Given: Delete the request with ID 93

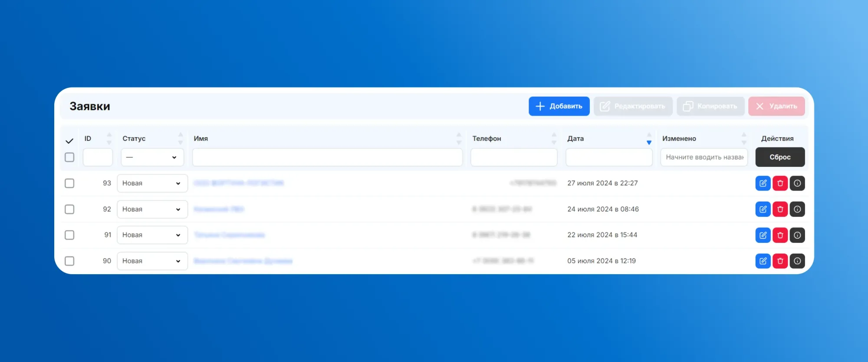Looking at the screenshot, I should pos(780,183).
